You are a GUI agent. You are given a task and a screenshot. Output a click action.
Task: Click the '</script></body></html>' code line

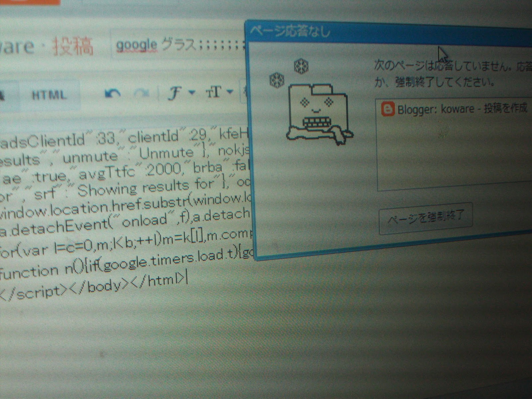point(93,287)
